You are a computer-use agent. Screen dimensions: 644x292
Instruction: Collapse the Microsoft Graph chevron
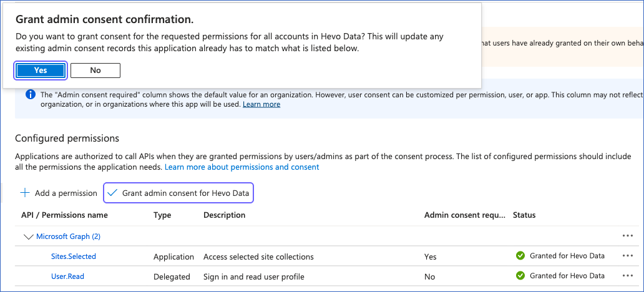click(x=28, y=236)
